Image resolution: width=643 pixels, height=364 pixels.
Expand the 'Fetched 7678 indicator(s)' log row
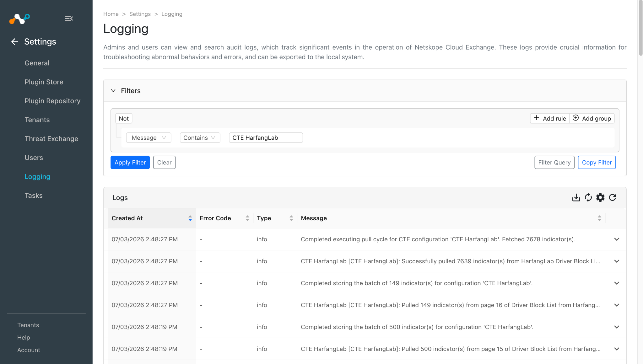click(617, 239)
